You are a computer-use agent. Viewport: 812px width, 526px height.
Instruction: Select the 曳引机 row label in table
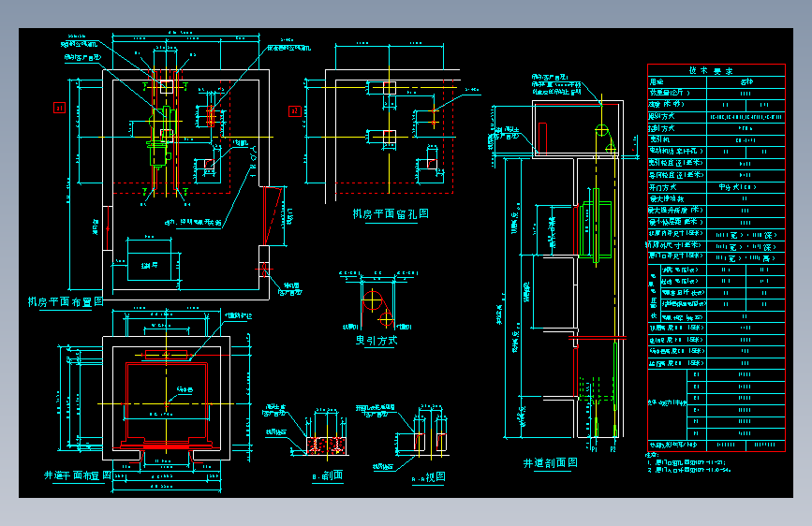click(660, 139)
